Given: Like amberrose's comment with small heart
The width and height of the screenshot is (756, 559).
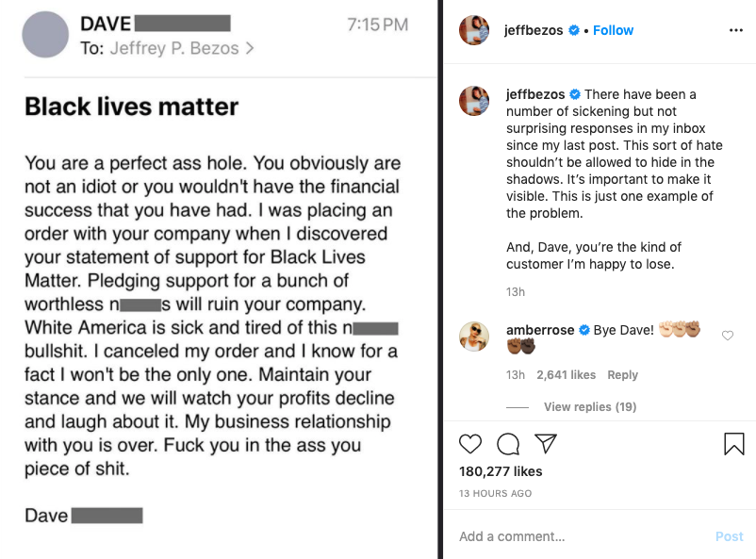Looking at the screenshot, I should pyautogui.click(x=728, y=336).
